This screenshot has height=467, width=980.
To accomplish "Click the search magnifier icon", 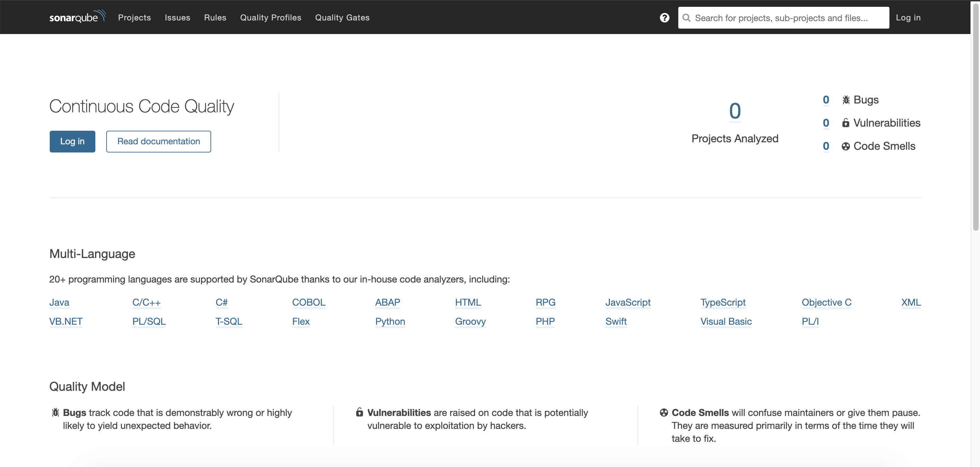I will (x=686, y=18).
